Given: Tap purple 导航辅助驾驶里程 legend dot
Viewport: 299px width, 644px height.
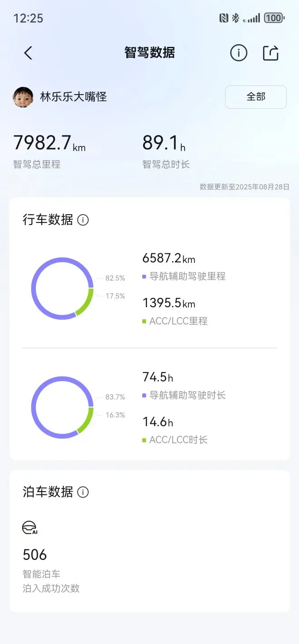Looking at the screenshot, I should (x=144, y=277).
